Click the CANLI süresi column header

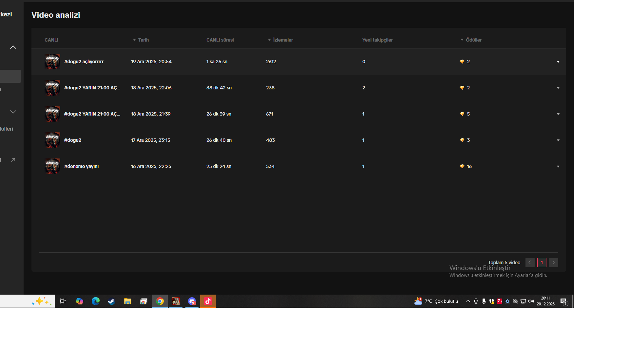pos(220,40)
